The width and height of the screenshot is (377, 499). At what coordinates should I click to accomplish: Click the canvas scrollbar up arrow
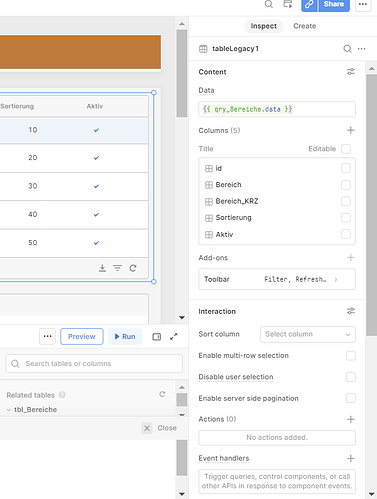[x=182, y=24]
